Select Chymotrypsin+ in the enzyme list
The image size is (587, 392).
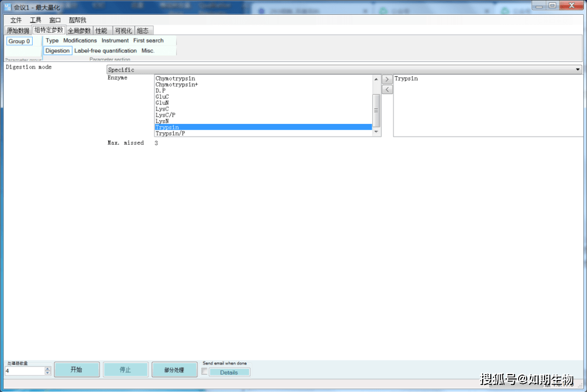tap(263, 85)
